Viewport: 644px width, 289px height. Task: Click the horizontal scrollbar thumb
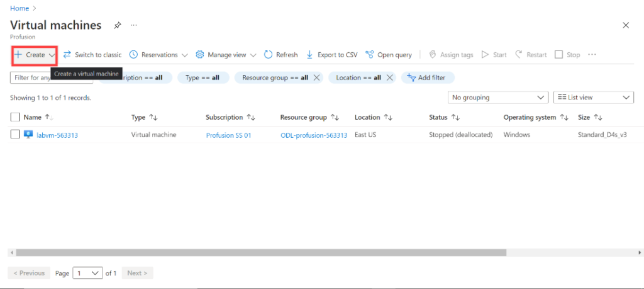[x=262, y=252]
